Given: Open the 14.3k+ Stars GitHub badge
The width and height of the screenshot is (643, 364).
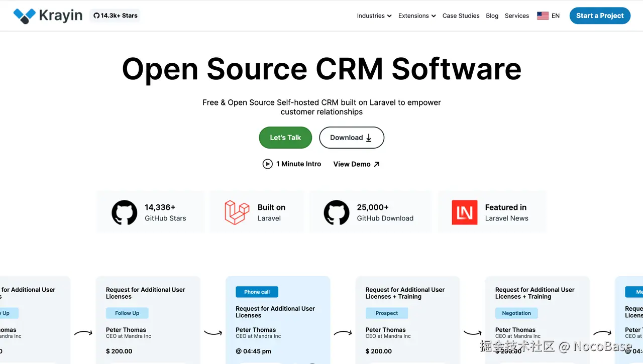Looking at the screenshot, I should (x=116, y=16).
